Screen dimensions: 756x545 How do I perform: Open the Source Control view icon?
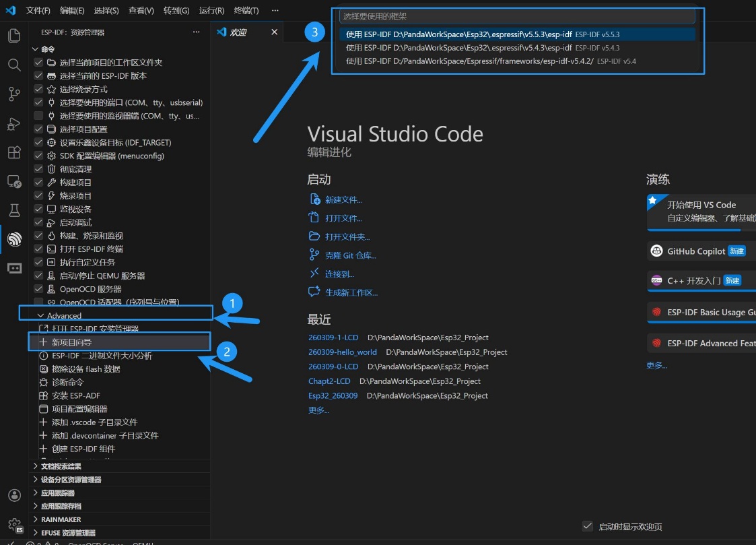point(14,94)
